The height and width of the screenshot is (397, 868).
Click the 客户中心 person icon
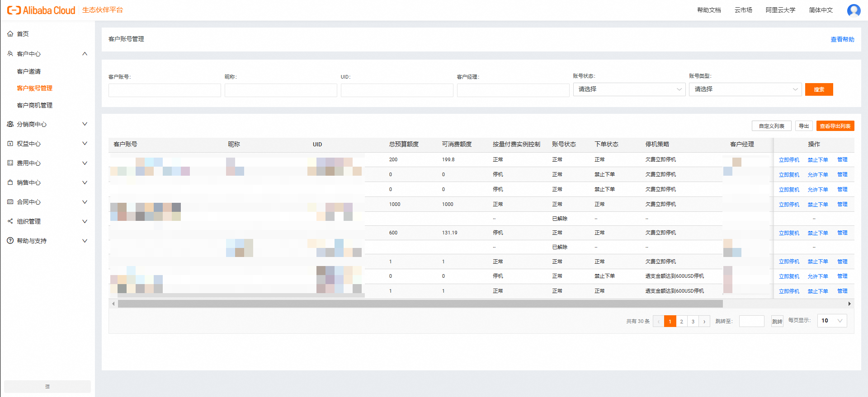click(10, 54)
